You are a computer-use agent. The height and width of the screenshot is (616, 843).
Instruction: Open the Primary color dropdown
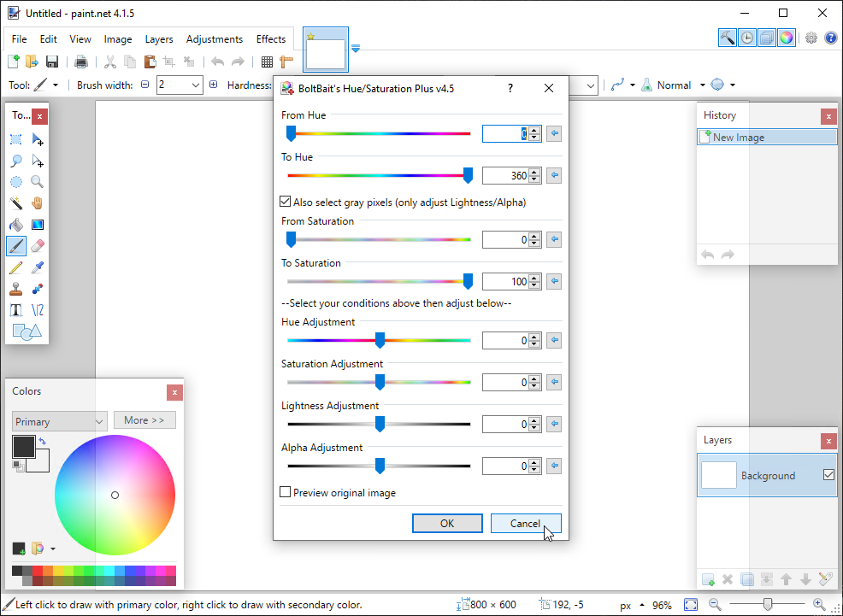59,421
